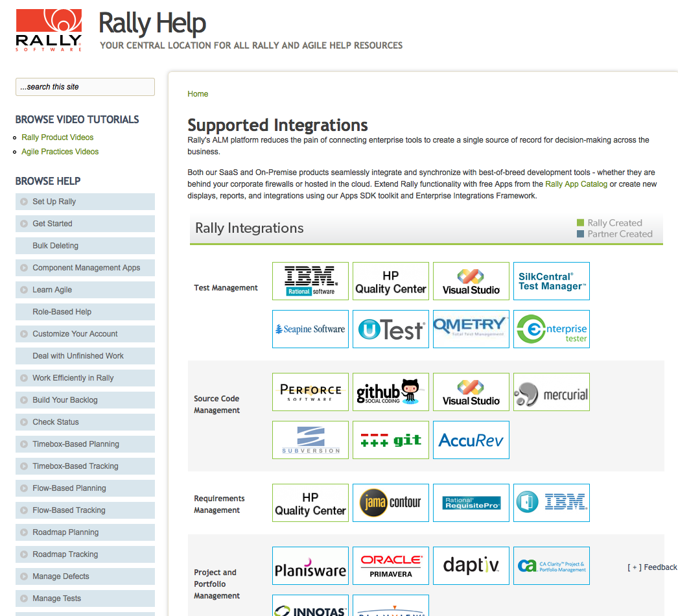Viewport: 678px width, 616px height.
Task: Select the Perforce Software logo tile
Action: click(x=310, y=392)
